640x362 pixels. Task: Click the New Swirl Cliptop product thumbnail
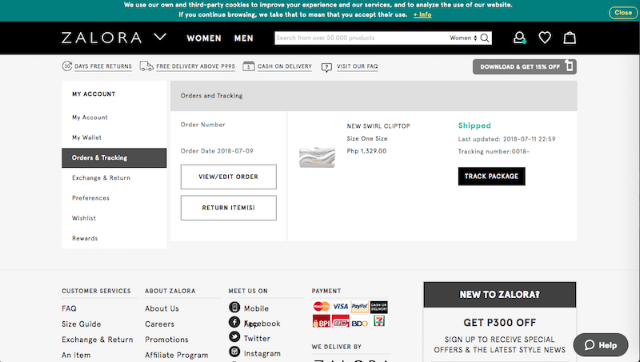pos(317,157)
